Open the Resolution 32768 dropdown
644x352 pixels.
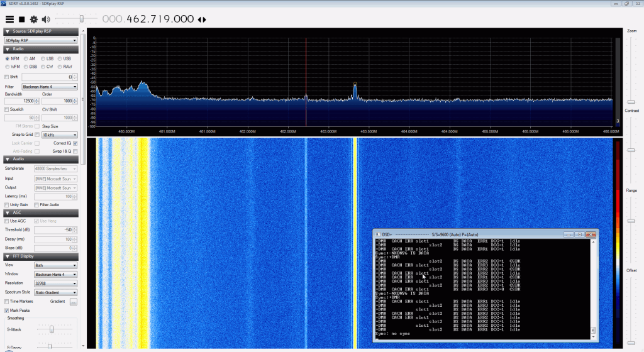tap(55, 283)
